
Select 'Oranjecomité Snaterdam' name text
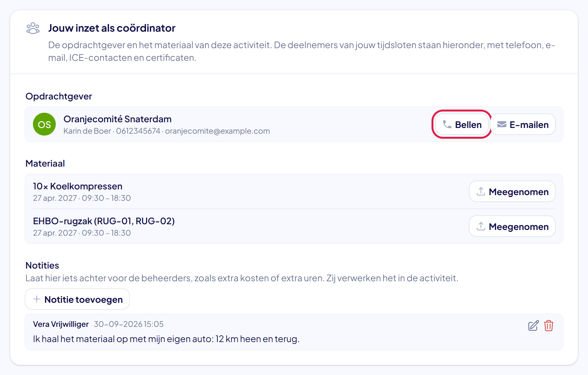(x=118, y=119)
